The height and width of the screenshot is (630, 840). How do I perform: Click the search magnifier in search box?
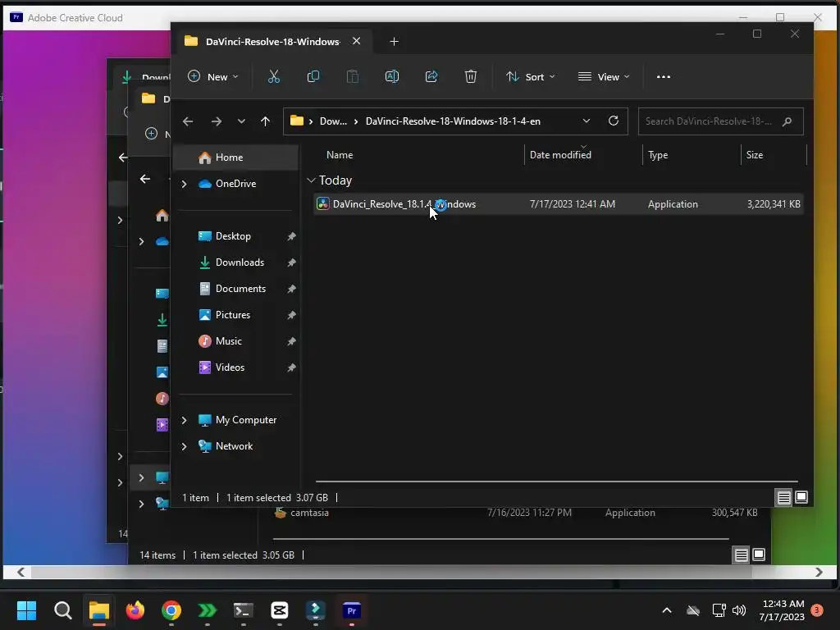[787, 121]
